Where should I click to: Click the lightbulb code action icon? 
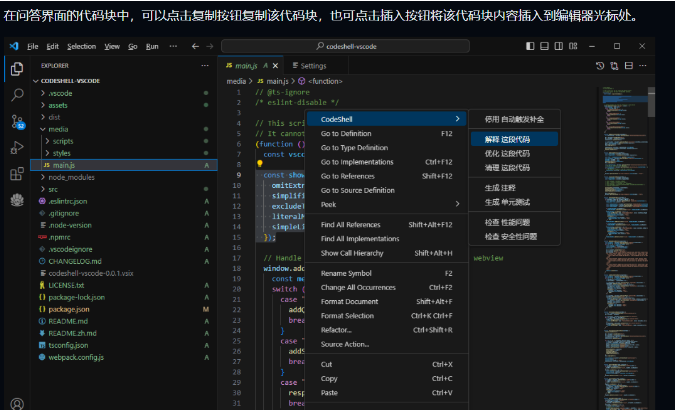pyautogui.click(x=260, y=162)
